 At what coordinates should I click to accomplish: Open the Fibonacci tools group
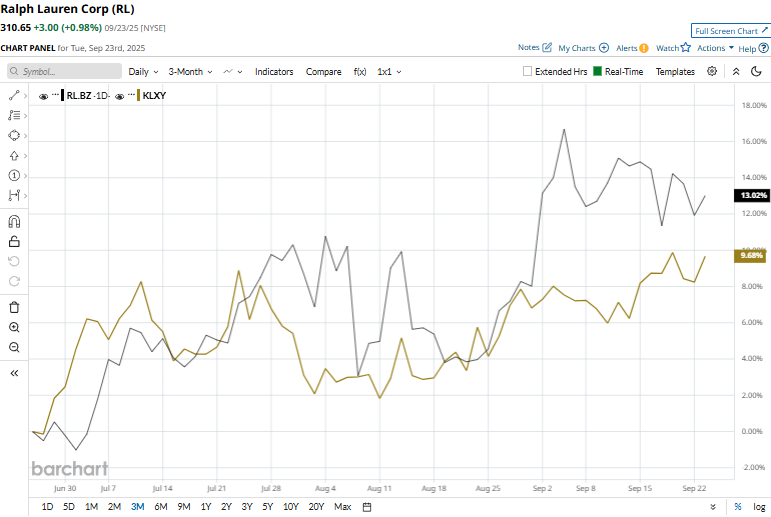coord(14,116)
